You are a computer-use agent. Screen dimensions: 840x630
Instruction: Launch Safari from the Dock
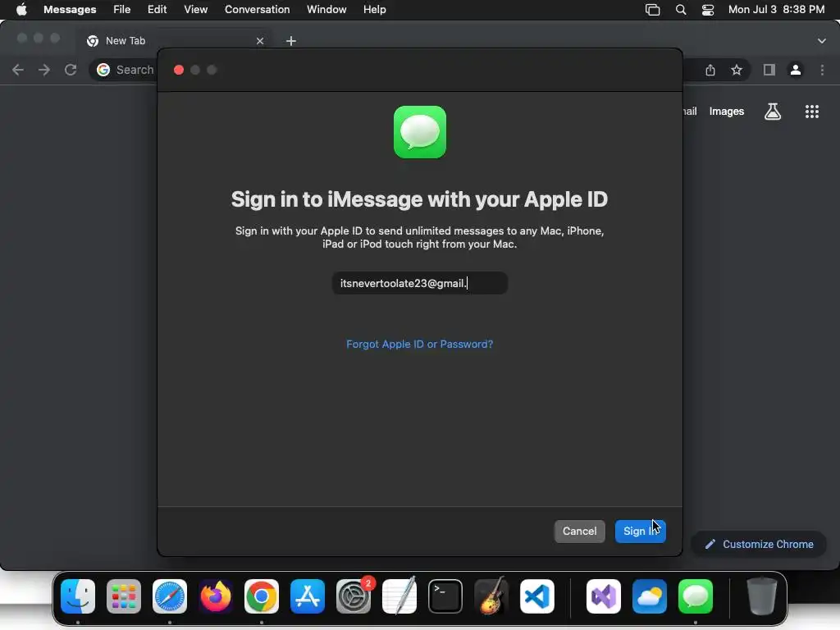tap(170, 596)
